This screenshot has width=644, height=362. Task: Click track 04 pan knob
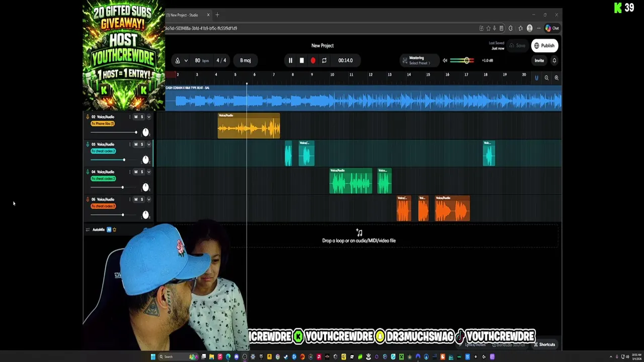pos(145,188)
